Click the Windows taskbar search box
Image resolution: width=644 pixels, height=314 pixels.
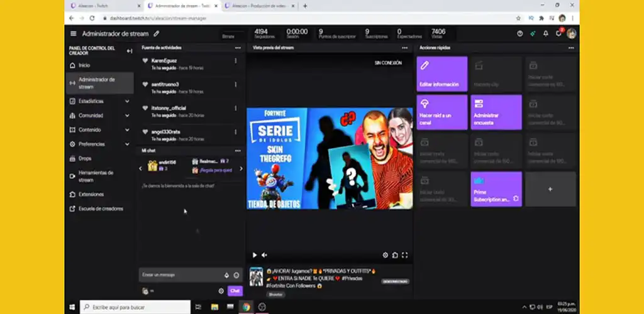(x=136, y=307)
